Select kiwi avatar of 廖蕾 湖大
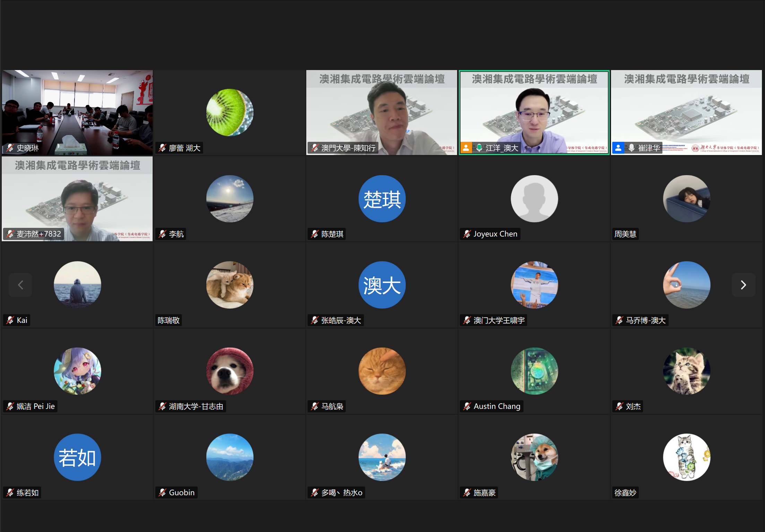The height and width of the screenshot is (532, 765). [230, 112]
